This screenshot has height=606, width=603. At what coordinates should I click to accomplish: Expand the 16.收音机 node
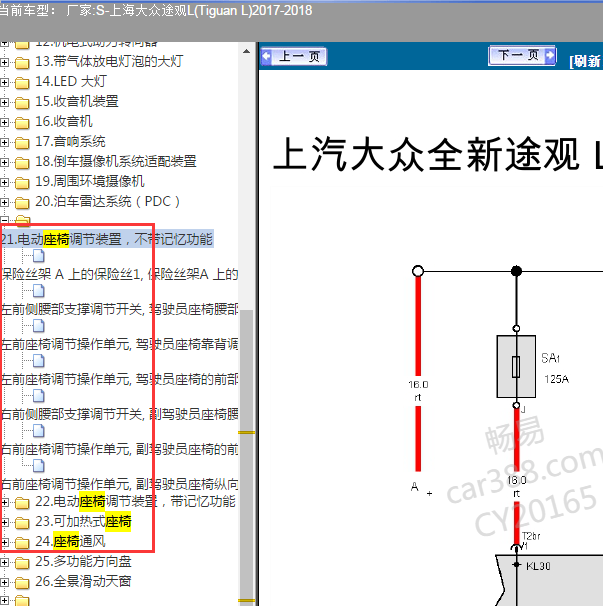4,122
